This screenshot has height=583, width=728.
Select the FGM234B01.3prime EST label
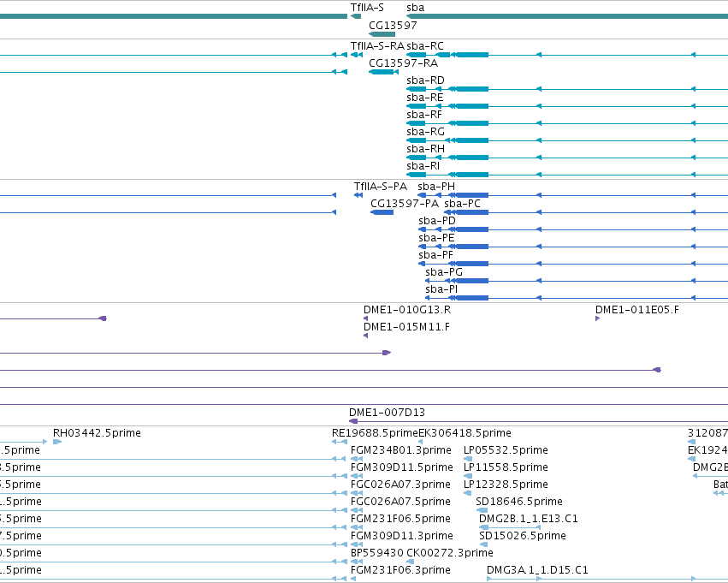400,450
